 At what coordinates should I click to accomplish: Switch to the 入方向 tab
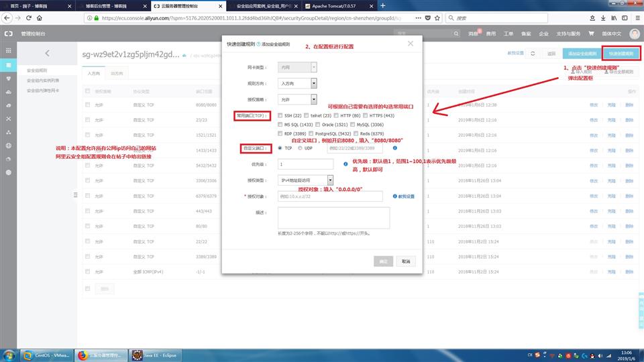94,74
